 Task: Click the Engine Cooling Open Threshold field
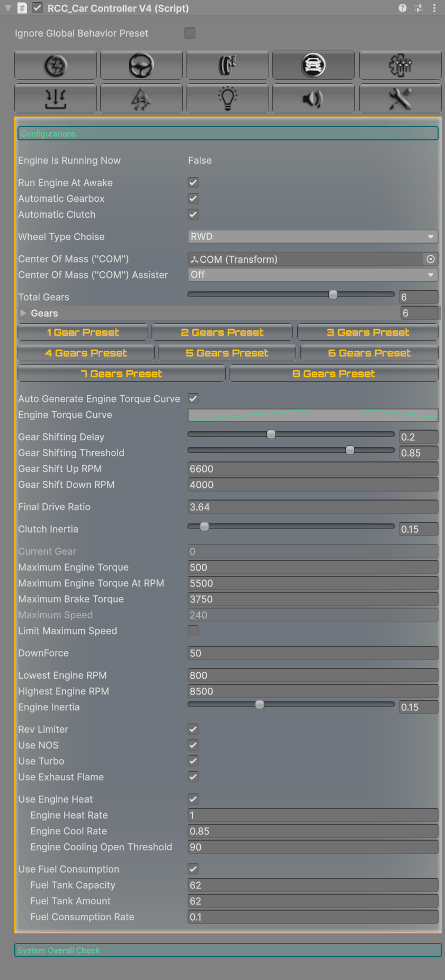tap(313, 847)
